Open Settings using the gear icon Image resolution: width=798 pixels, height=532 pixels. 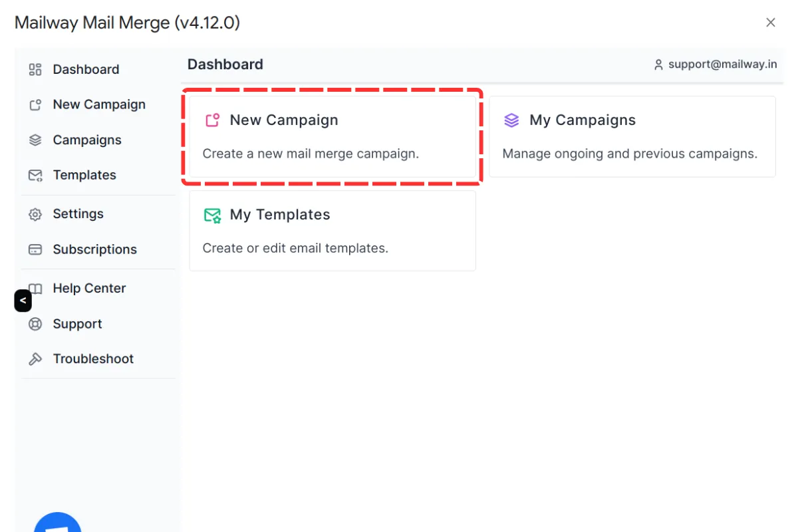tap(35, 213)
